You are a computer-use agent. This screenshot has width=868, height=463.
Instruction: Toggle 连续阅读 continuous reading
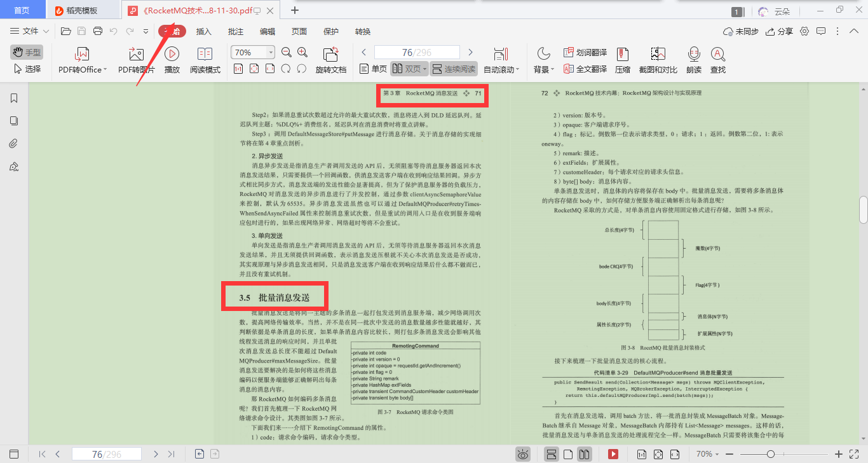(454, 69)
